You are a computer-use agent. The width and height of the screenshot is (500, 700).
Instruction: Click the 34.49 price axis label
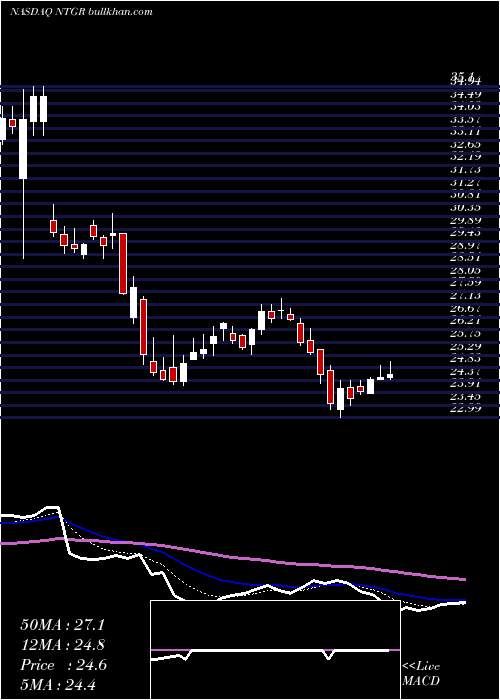click(x=465, y=94)
